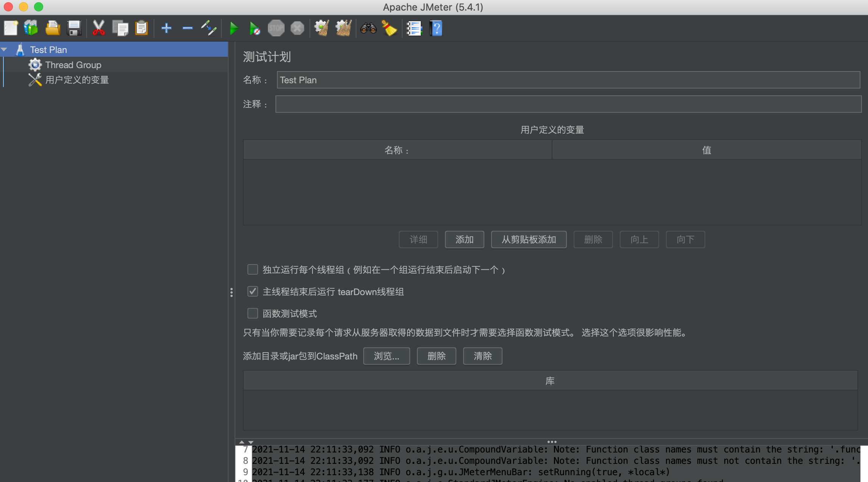Select 用户定义的变量 tree node

[x=77, y=80]
